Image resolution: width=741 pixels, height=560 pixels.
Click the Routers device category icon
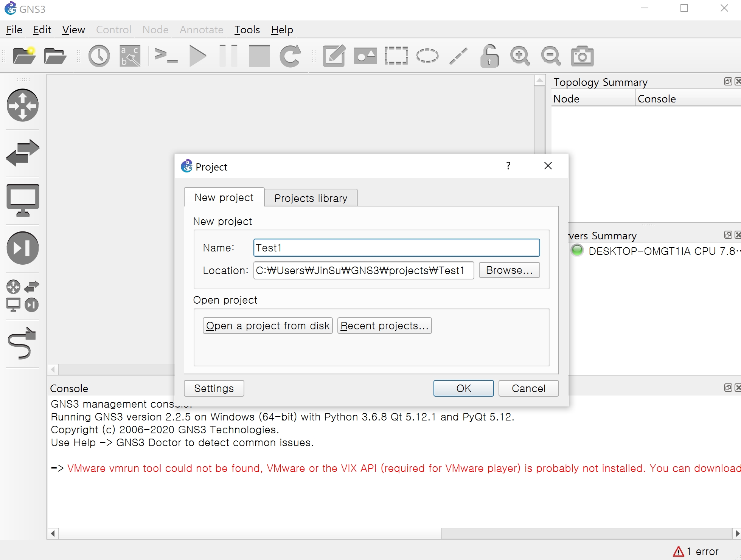click(23, 105)
